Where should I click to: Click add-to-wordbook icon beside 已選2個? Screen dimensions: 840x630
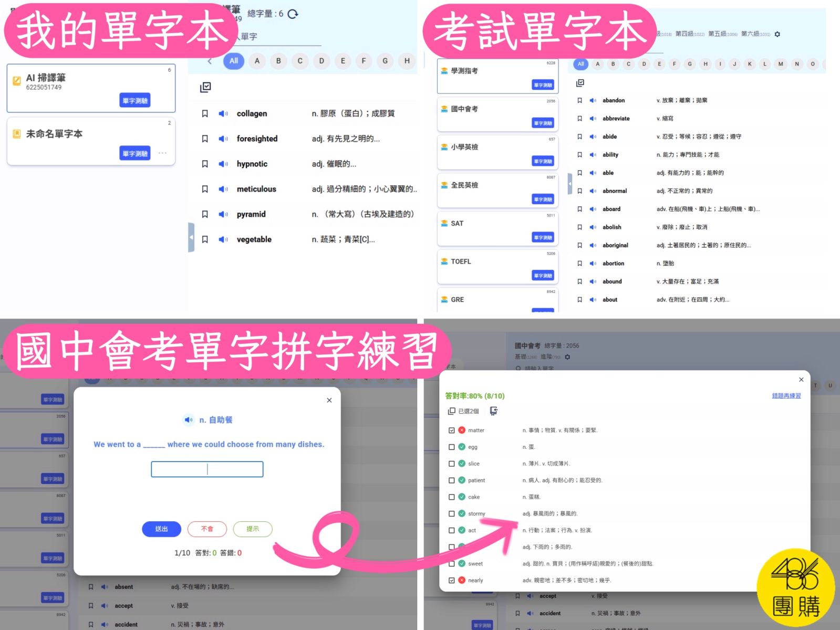pos(493,411)
